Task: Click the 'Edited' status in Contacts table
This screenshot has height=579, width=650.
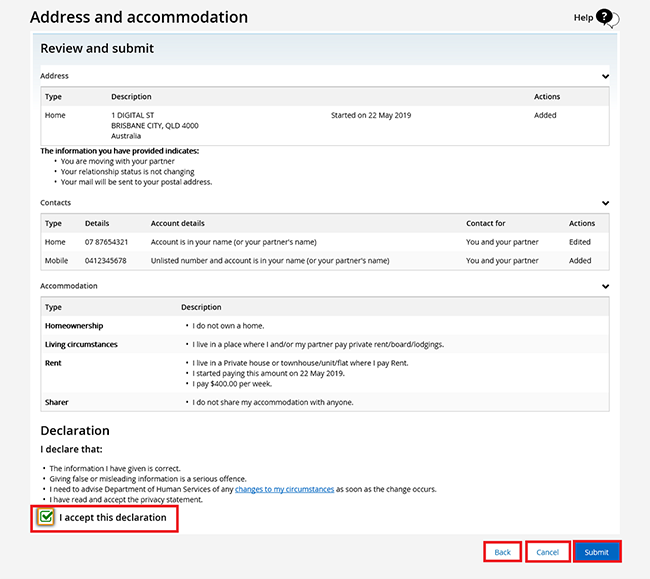Action: click(x=580, y=242)
